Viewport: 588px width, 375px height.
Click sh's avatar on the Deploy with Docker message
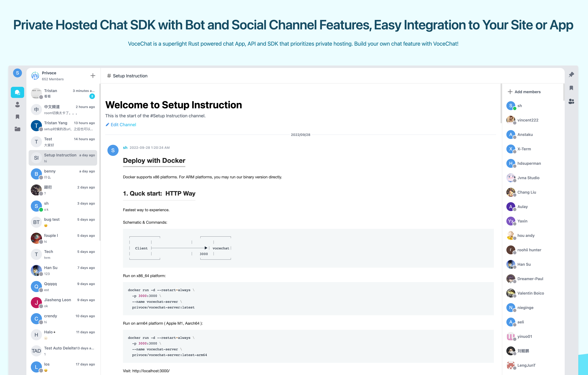(x=113, y=150)
